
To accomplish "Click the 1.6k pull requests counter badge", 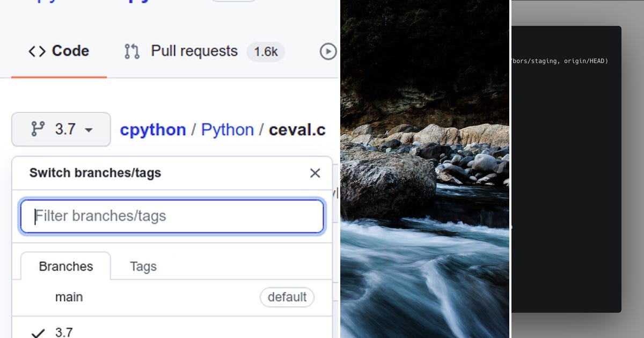I will point(265,52).
